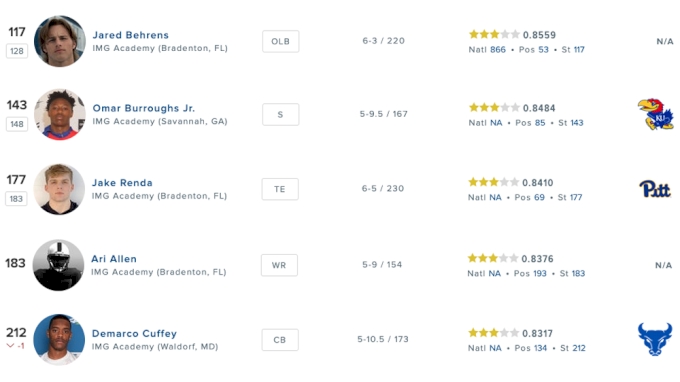Open Demarco Cuffey player name link
Viewport: 680px width, 382px height.
click(x=134, y=333)
